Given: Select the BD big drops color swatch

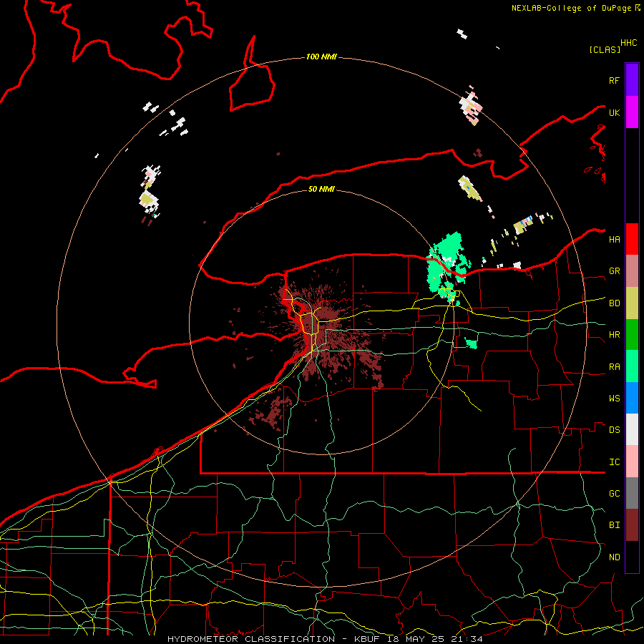Looking at the screenshot, I should (632, 303).
